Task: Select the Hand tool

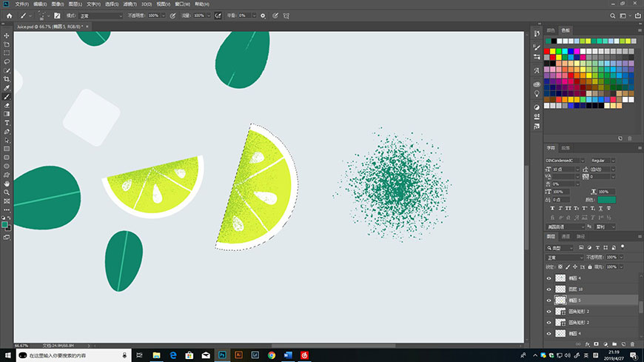Action: (x=7, y=183)
